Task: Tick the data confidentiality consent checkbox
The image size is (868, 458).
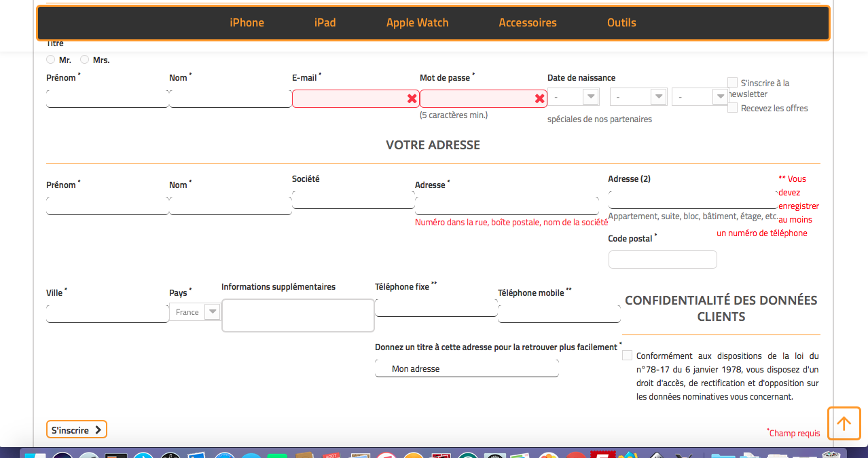Action: point(627,356)
